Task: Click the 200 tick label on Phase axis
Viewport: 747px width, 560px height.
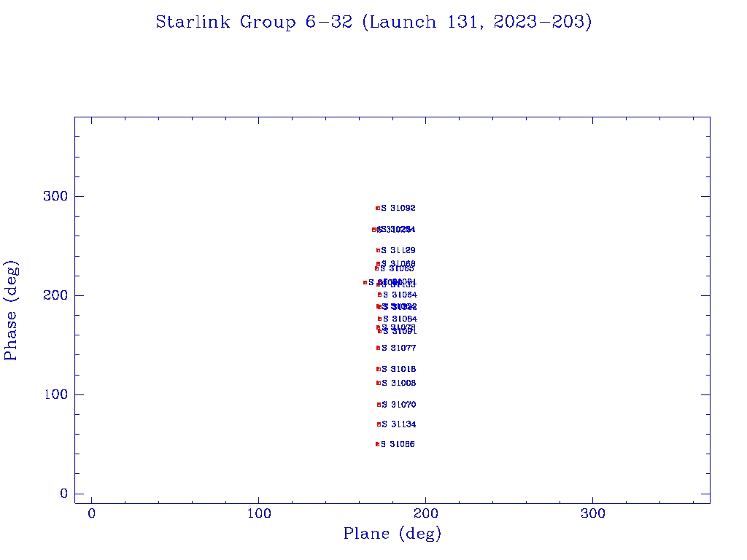Action: coord(55,295)
